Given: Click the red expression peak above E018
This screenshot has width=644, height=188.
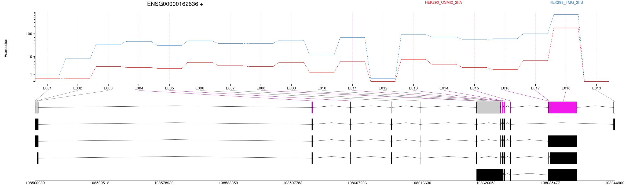Looking at the screenshot, I should [566, 28].
